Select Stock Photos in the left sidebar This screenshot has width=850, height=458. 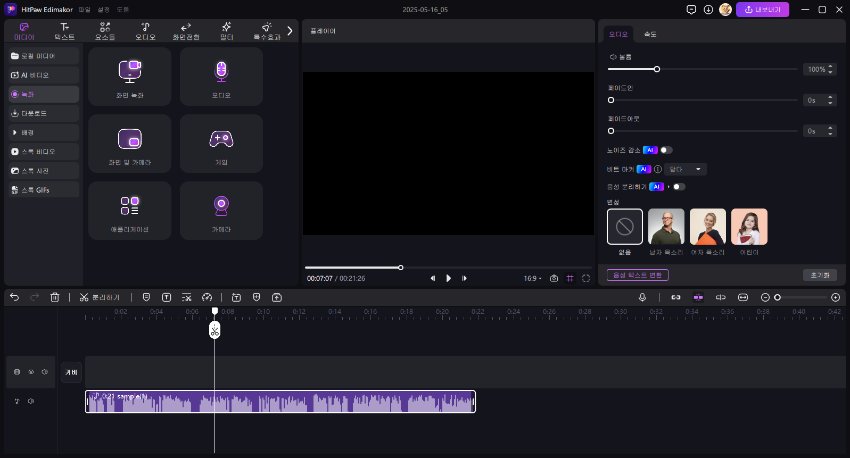coord(43,171)
